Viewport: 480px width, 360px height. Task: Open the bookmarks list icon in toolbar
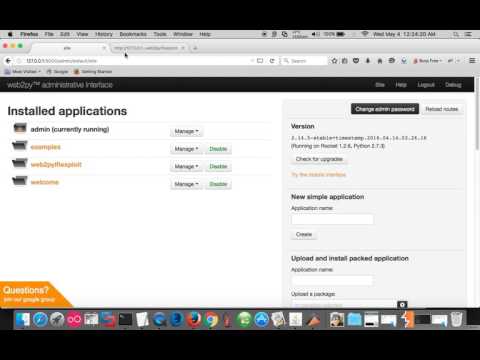click(345, 61)
